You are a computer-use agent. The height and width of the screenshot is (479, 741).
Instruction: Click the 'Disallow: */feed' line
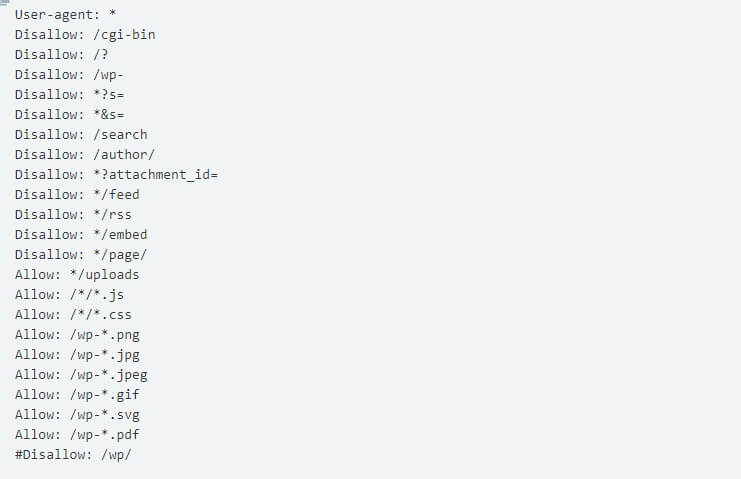[x=77, y=195]
